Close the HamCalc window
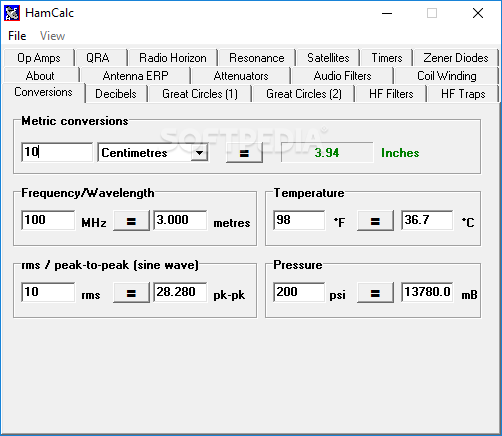The image size is (502, 436). click(478, 13)
